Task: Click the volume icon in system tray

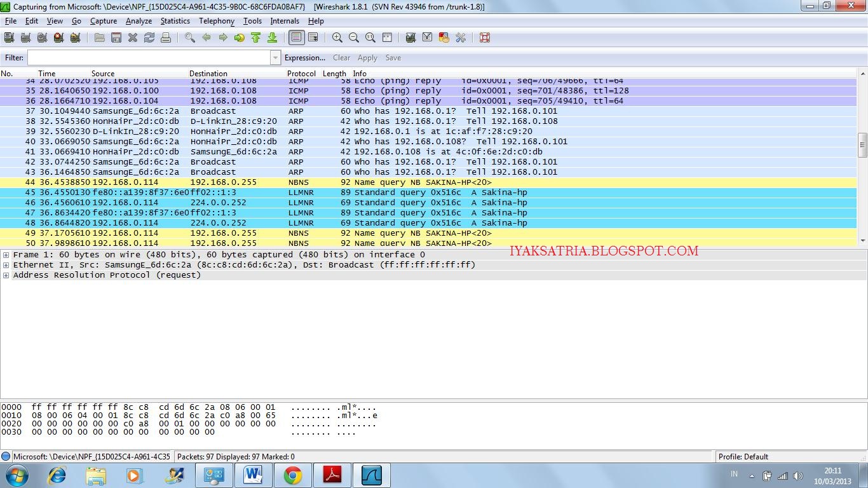Action: click(798, 476)
